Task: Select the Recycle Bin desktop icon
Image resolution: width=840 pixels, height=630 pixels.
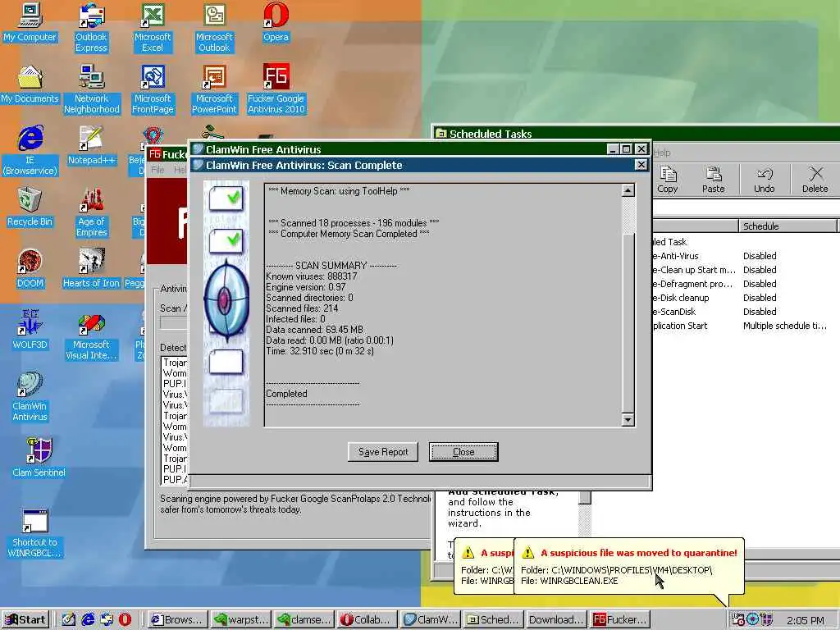Action: (30, 208)
